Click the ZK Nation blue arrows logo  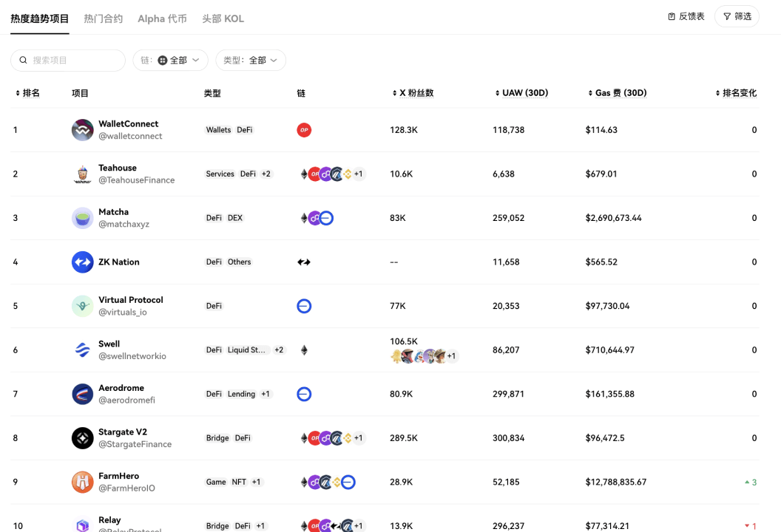pyautogui.click(x=82, y=262)
